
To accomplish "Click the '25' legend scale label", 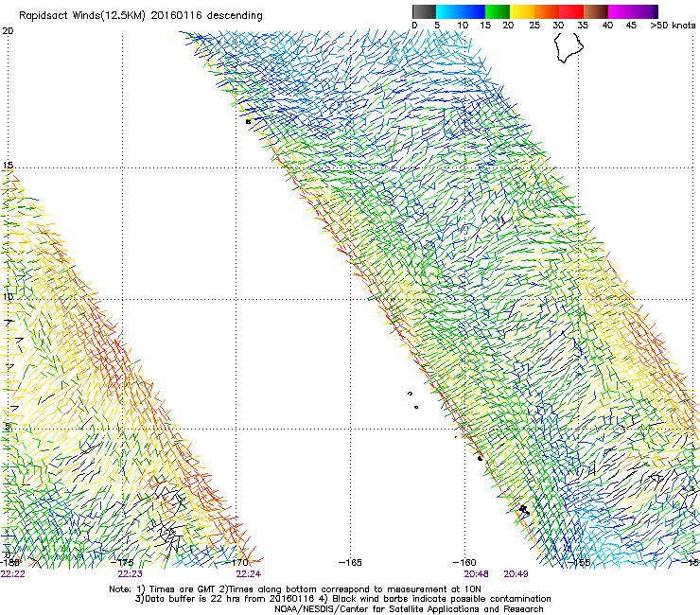I will [534, 26].
